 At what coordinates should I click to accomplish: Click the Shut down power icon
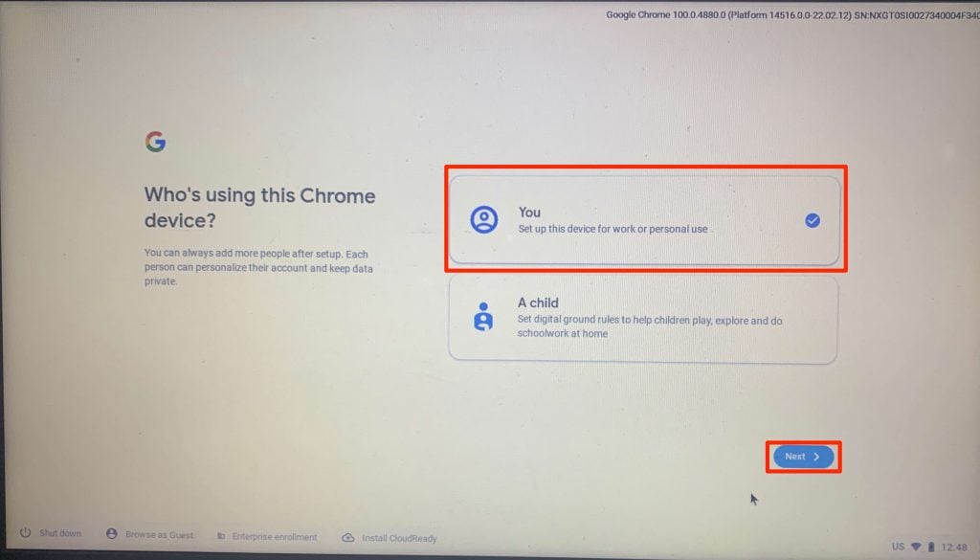click(x=25, y=532)
